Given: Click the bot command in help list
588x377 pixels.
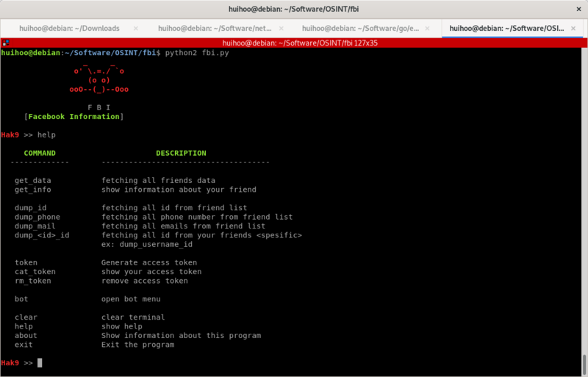Looking at the screenshot, I should [x=21, y=299].
